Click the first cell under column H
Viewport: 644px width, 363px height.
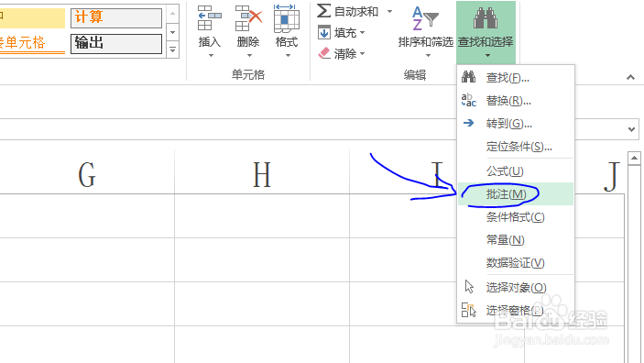[x=262, y=215]
